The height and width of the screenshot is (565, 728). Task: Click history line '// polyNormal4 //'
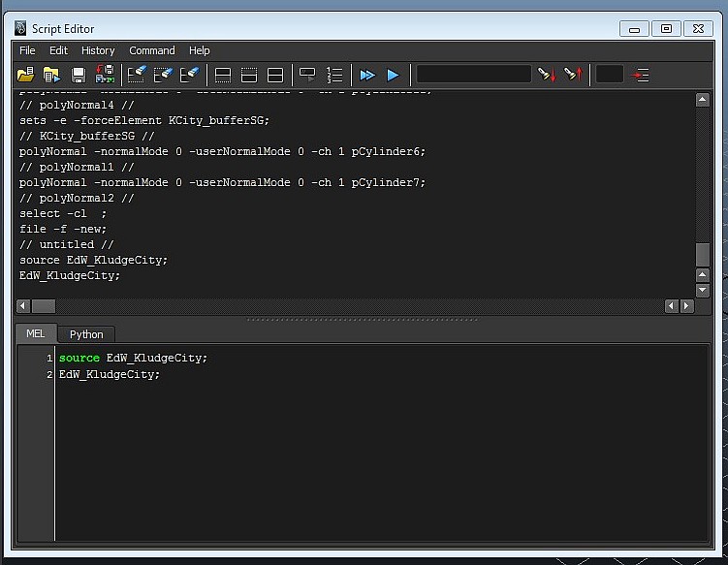pos(77,106)
